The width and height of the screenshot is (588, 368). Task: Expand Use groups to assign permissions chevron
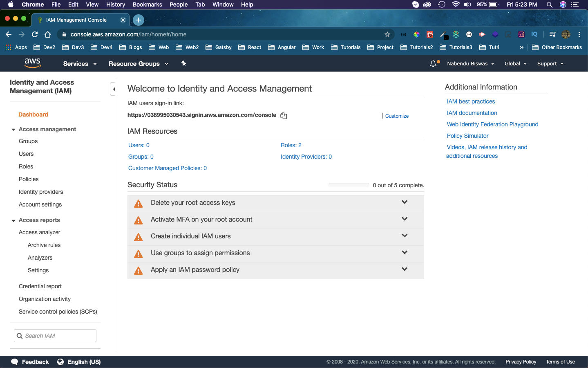[x=405, y=252]
